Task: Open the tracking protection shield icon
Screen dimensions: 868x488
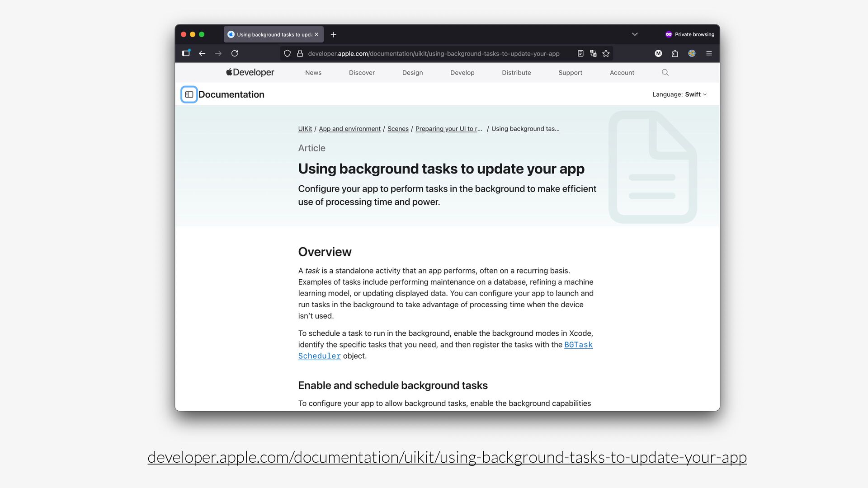Action: click(287, 53)
